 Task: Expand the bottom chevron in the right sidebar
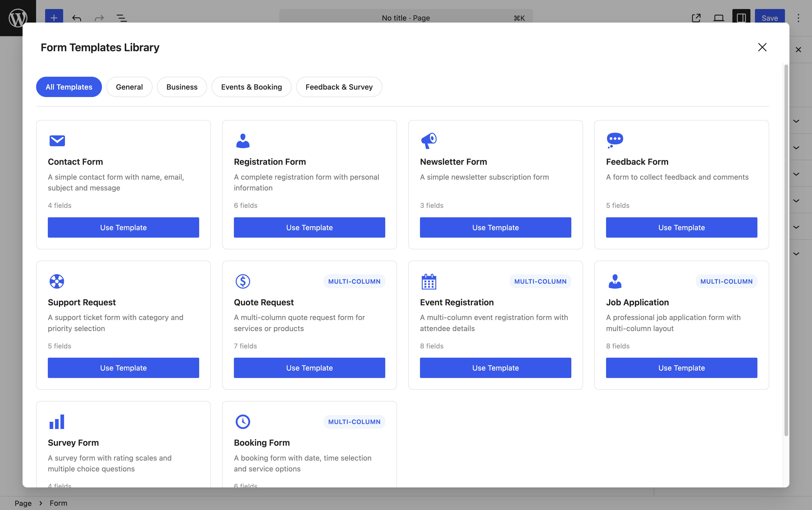(796, 253)
